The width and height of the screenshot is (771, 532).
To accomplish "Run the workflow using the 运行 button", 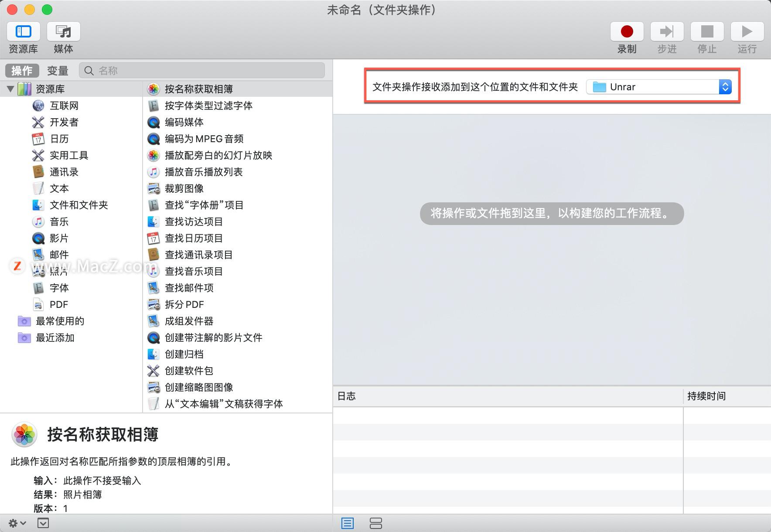I will coord(747,31).
